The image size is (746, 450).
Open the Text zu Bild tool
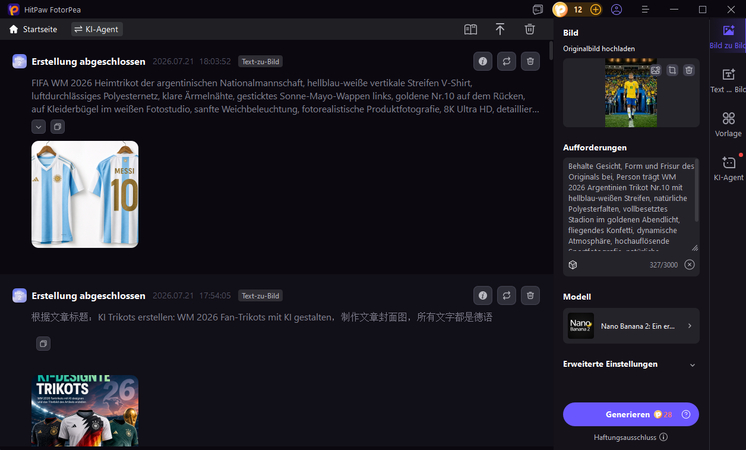pyautogui.click(x=728, y=80)
